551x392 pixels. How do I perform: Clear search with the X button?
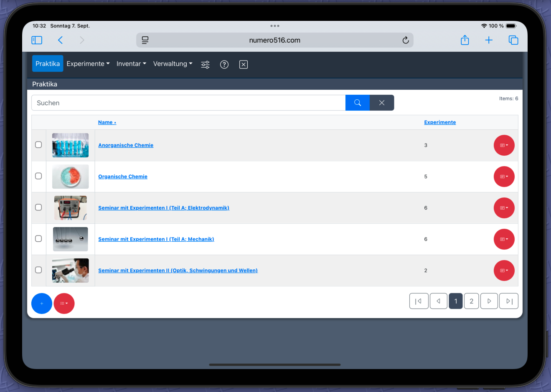pyautogui.click(x=381, y=103)
